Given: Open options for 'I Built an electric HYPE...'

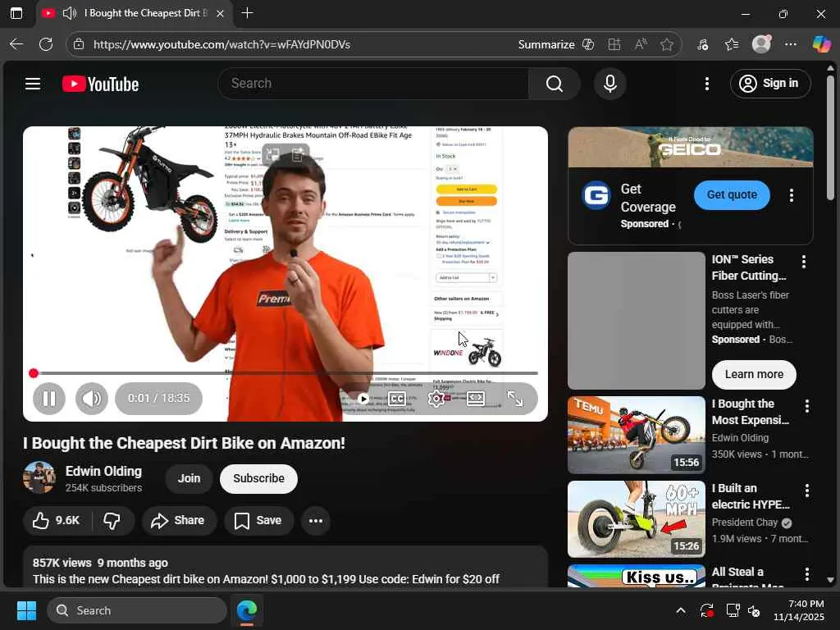Looking at the screenshot, I should 807,491.
